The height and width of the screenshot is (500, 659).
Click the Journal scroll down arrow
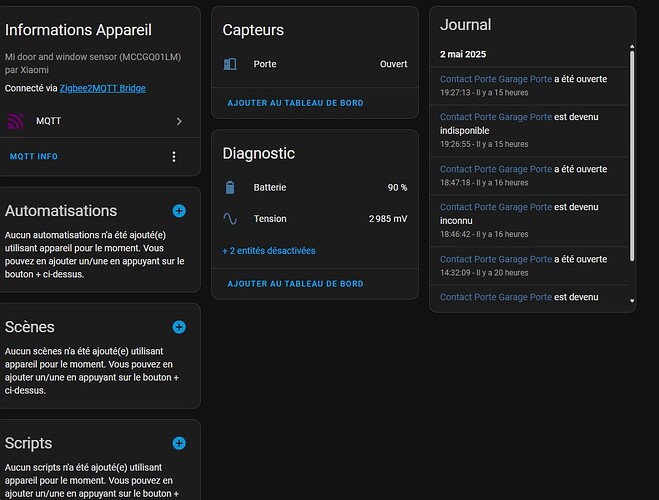coord(632,301)
